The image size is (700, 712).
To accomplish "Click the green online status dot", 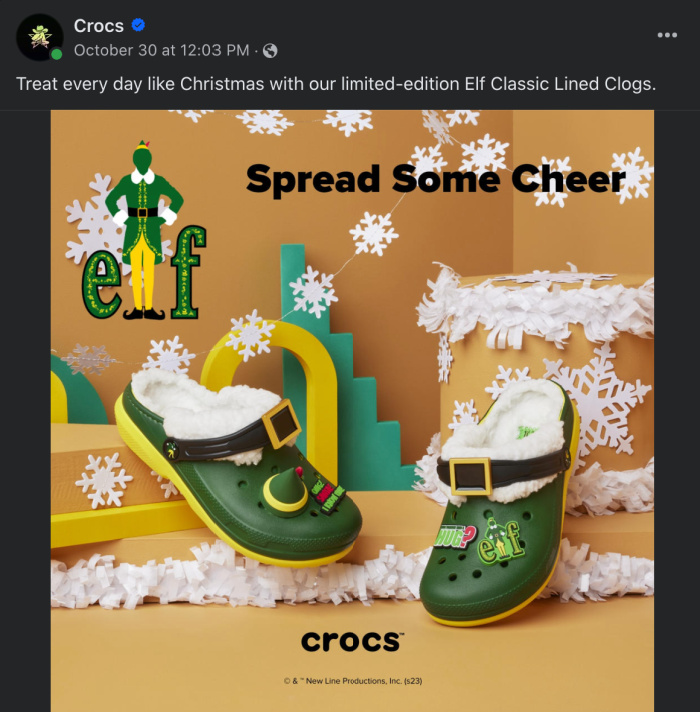I will pos(57,54).
